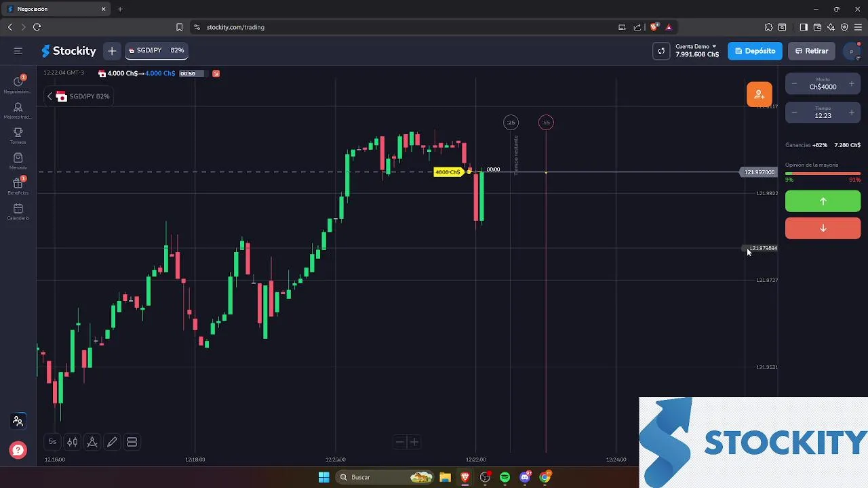868x488 pixels.
Task: Open the Windows Start menu
Action: 323,477
